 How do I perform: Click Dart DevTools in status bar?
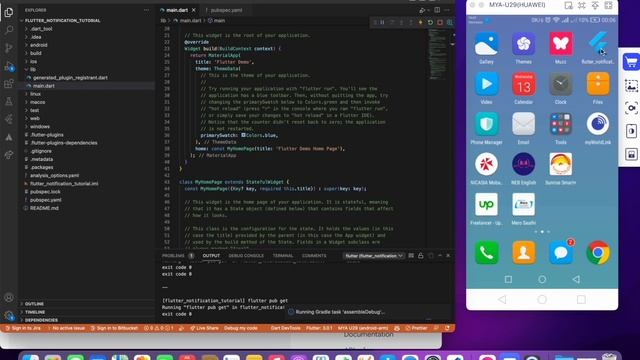(285, 328)
